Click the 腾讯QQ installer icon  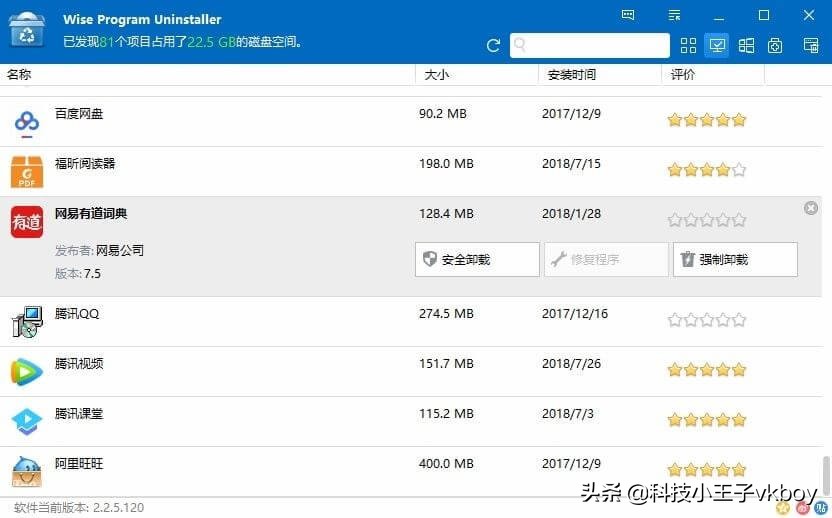[27, 322]
